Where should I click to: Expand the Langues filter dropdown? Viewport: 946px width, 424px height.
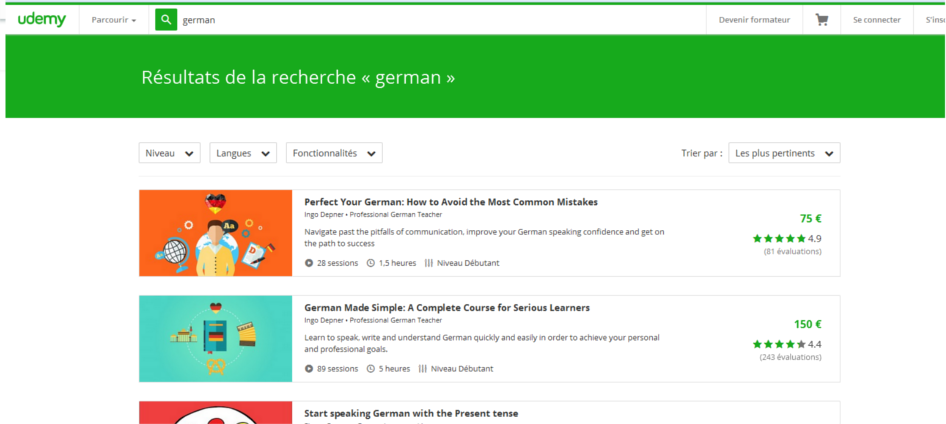[x=243, y=153]
